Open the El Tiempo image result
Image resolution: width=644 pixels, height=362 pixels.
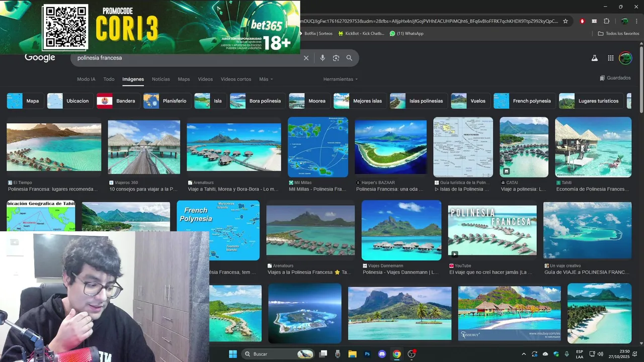coord(54,147)
